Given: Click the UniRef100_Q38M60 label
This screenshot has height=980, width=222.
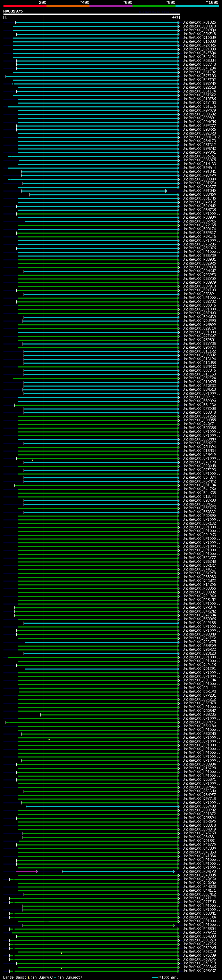Looking at the screenshot, I should [199, 194].
